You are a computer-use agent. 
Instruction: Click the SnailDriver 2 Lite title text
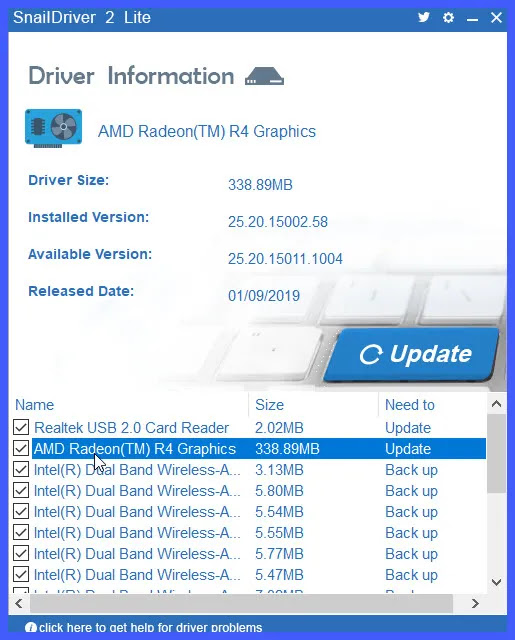click(x=82, y=18)
